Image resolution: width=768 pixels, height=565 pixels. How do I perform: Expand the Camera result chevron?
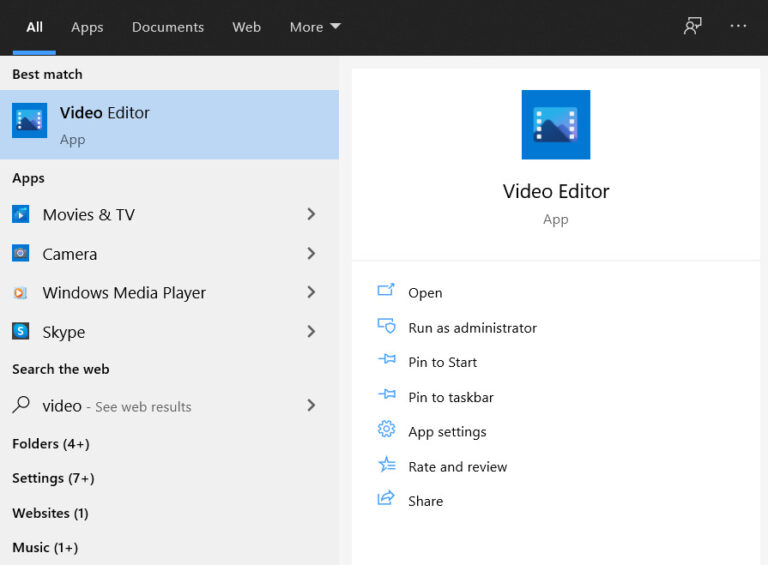point(311,253)
